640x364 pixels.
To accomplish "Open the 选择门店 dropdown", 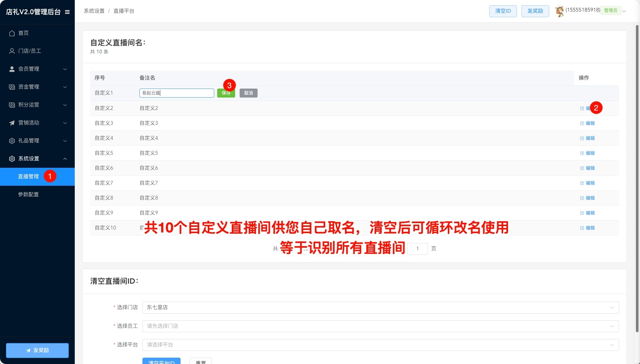I will [380, 308].
